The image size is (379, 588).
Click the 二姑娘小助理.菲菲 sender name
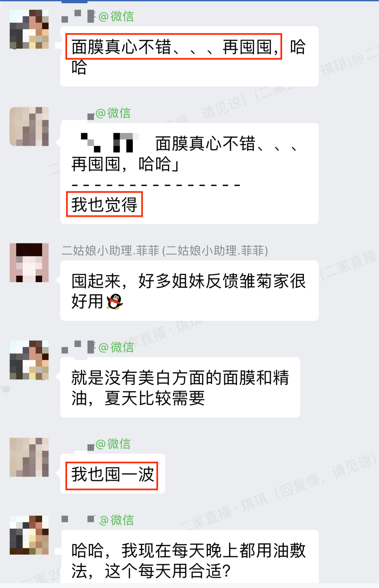[x=165, y=251]
